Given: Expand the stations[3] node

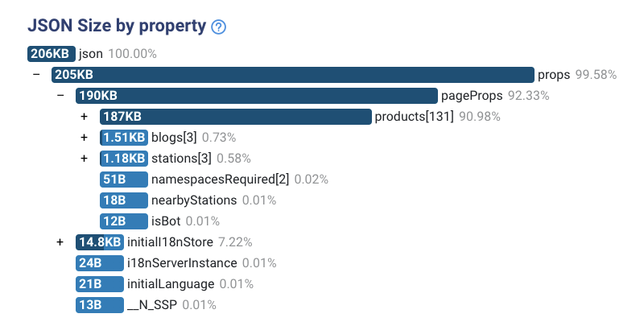Looking at the screenshot, I should click(85, 159).
